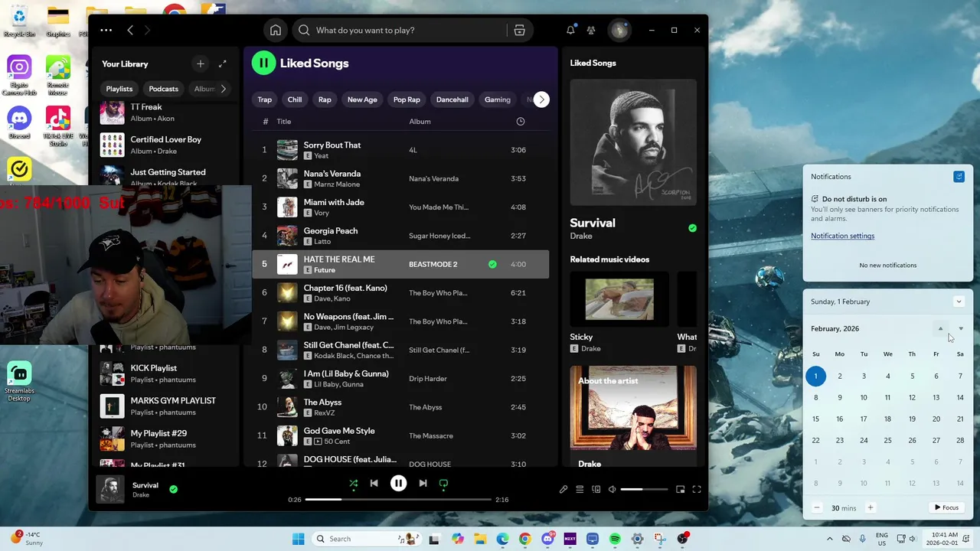Toggle repeat in the player bar

click(x=443, y=484)
